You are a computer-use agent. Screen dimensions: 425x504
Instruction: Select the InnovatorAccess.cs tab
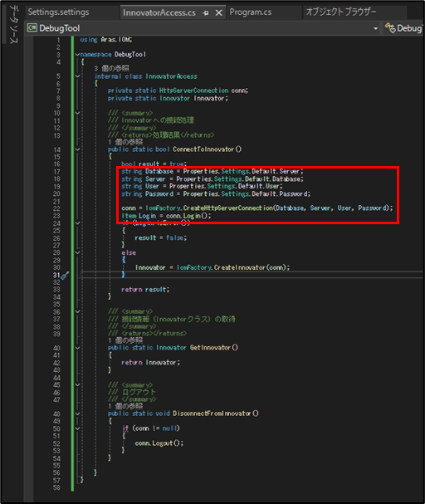pyautogui.click(x=159, y=12)
